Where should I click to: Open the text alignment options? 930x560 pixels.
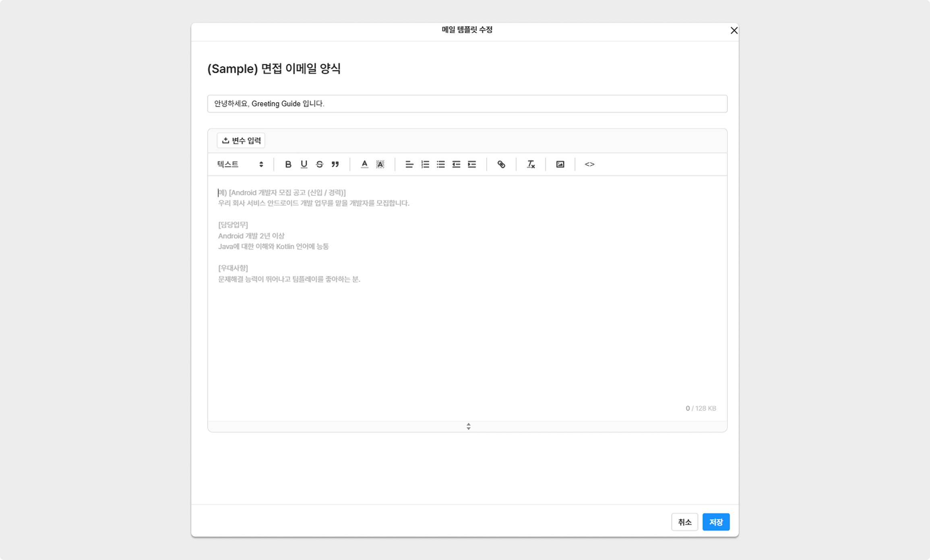409,164
